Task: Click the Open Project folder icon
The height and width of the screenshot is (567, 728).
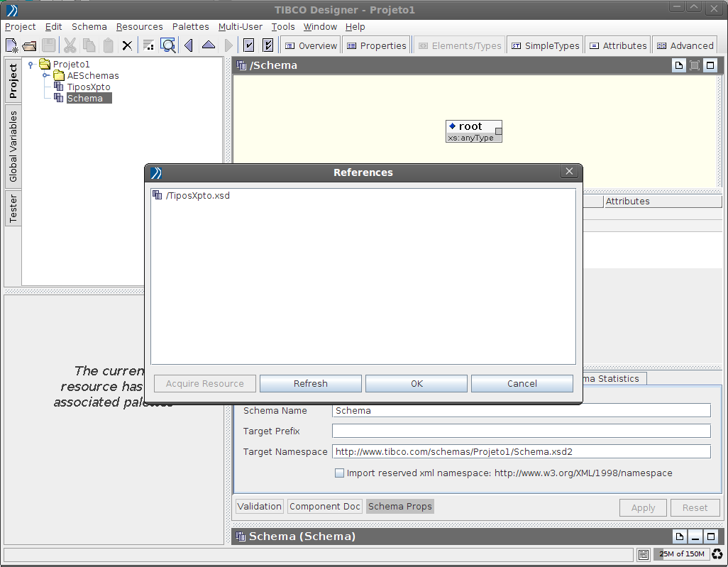Action: click(29, 46)
